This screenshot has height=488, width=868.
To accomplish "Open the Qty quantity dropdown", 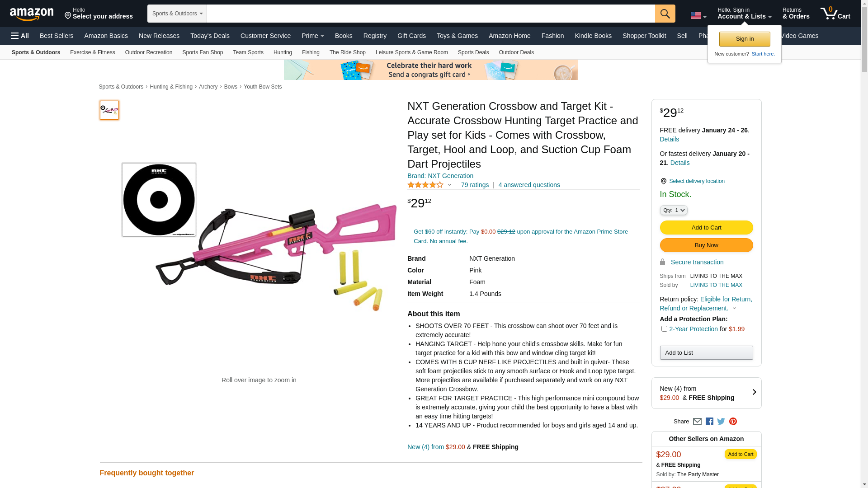I will [x=674, y=210].
